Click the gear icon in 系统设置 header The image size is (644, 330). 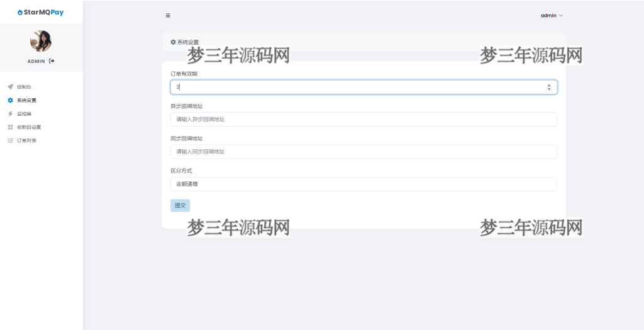(174, 42)
